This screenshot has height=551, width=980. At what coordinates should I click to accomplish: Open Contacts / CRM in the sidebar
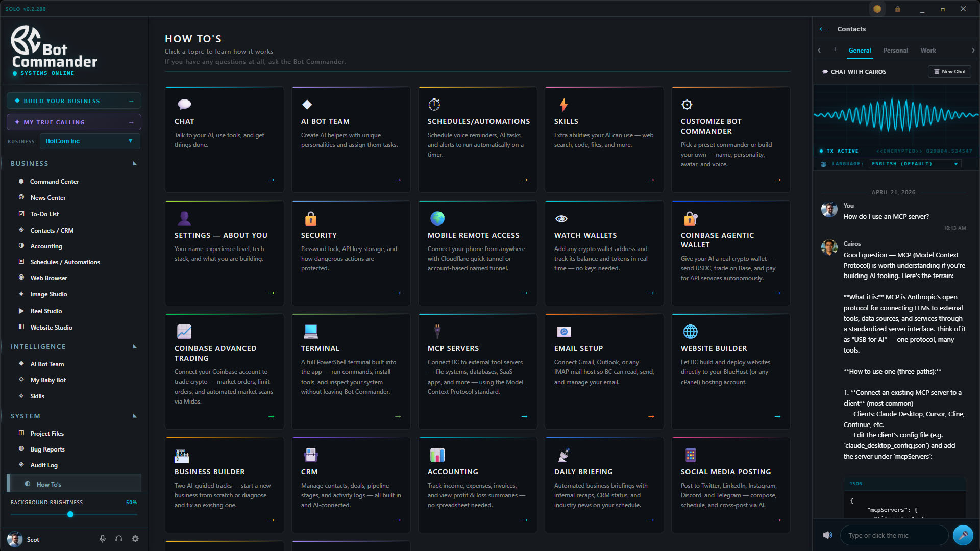(52, 230)
